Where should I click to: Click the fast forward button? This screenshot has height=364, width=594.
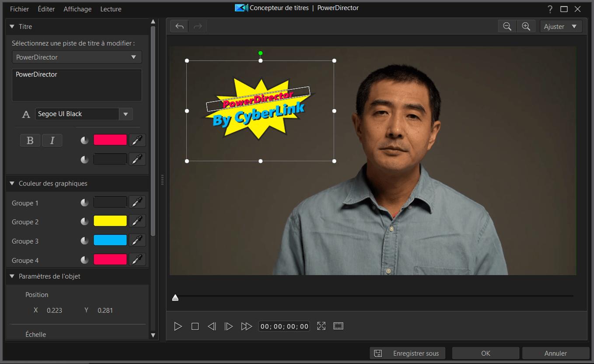(246, 326)
